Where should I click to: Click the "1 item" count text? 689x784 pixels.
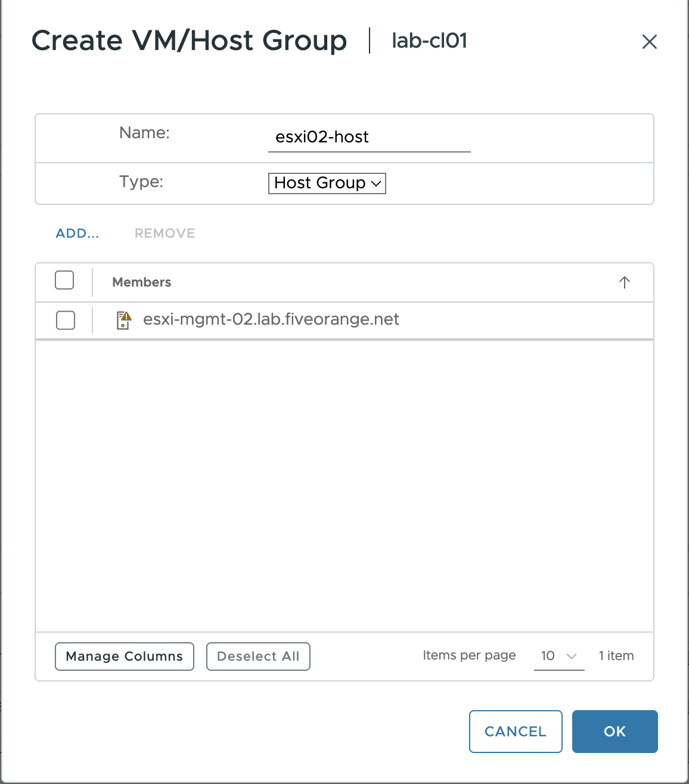click(616, 656)
